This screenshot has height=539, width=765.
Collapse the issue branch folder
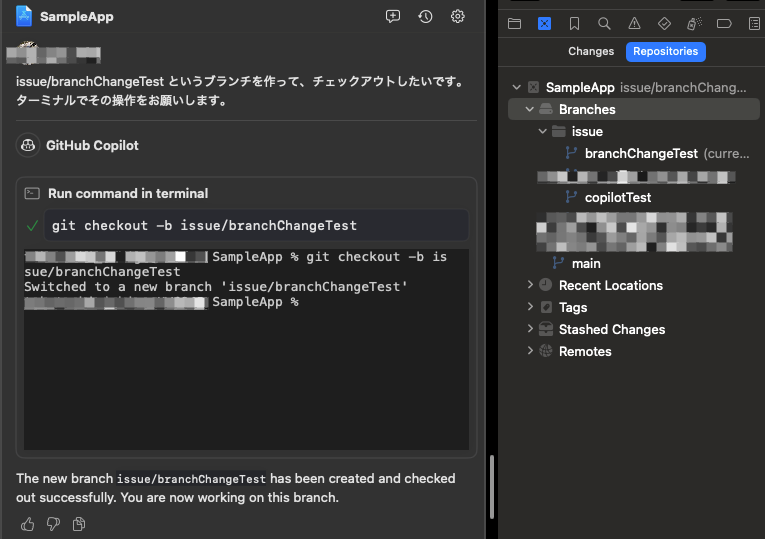click(x=543, y=131)
